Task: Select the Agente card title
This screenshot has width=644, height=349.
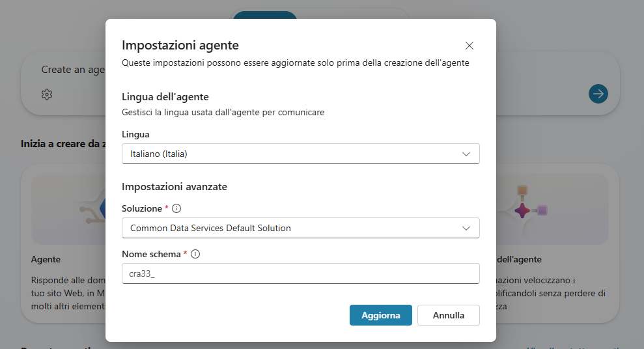Action: point(46,260)
